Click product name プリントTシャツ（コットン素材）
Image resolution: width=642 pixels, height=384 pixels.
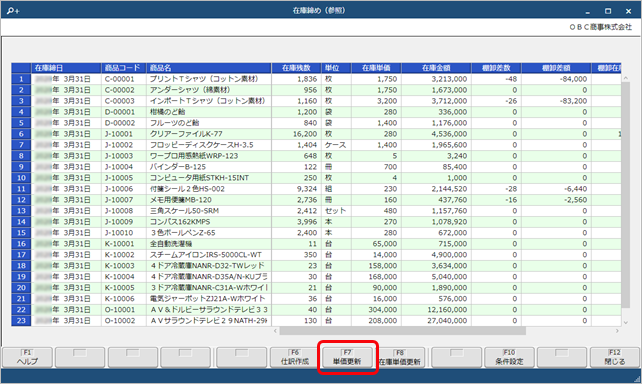pyautogui.click(x=204, y=79)
